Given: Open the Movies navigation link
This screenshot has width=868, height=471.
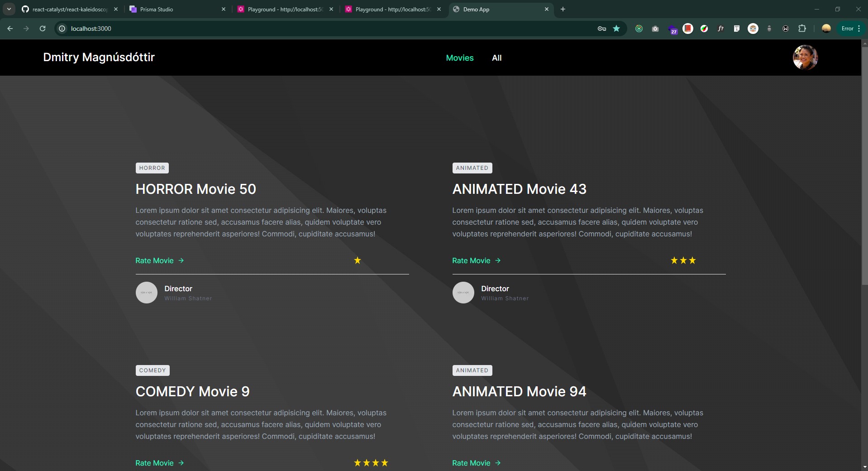Looking at the screenshot, I should click(460, 58).
